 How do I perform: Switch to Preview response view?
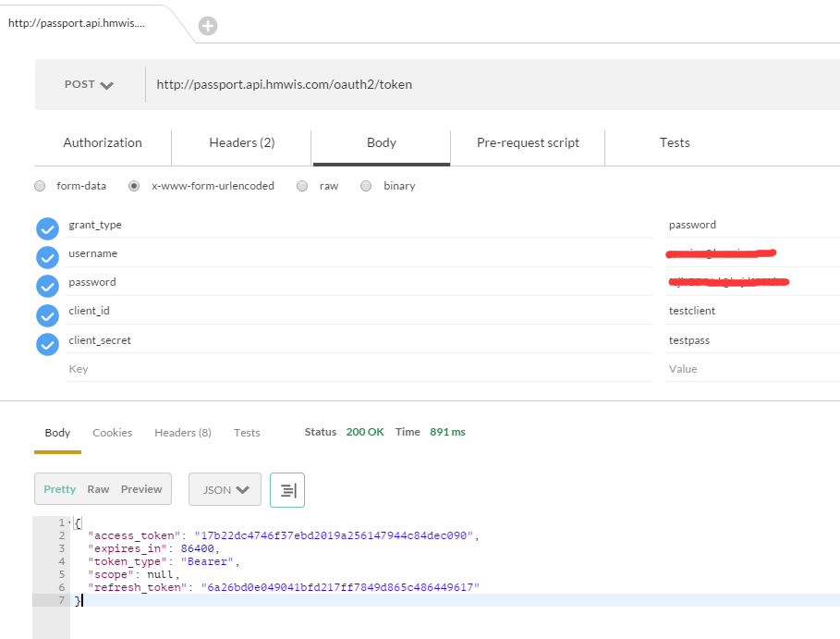[141, 489]
